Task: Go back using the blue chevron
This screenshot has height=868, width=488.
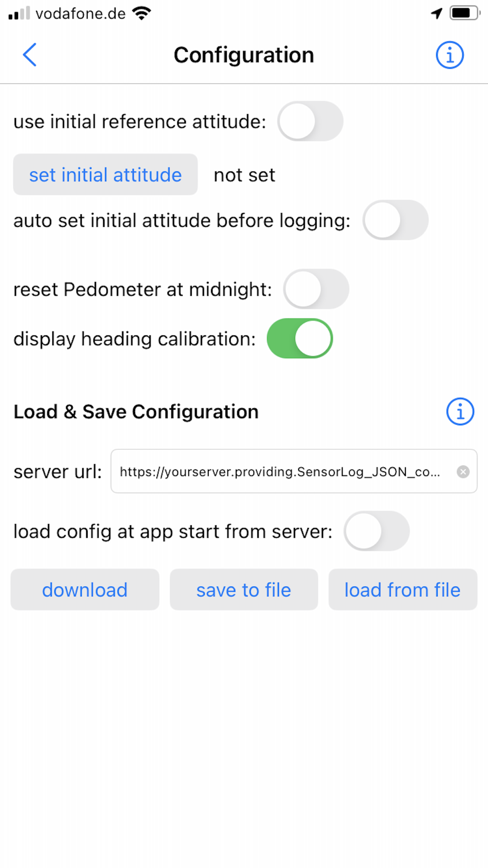Action: [30, 55]
